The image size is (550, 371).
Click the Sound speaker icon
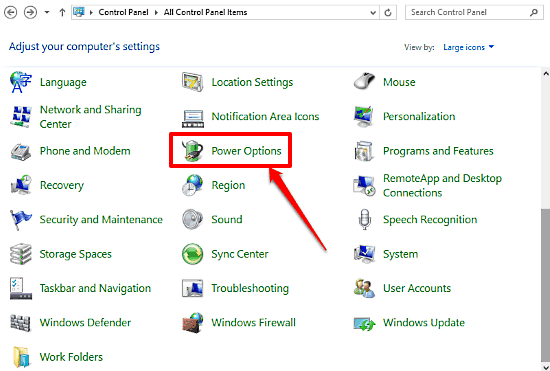[x=193, y=220]
